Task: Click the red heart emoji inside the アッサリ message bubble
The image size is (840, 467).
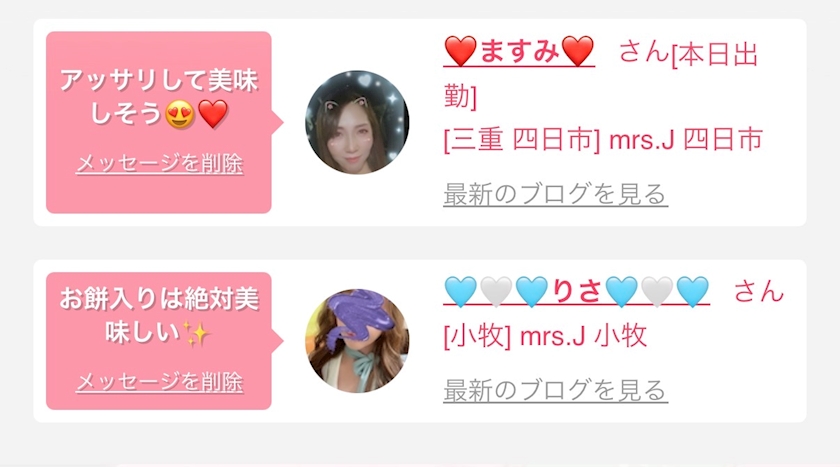Action: pyautogui.click(x=213, y=114)
